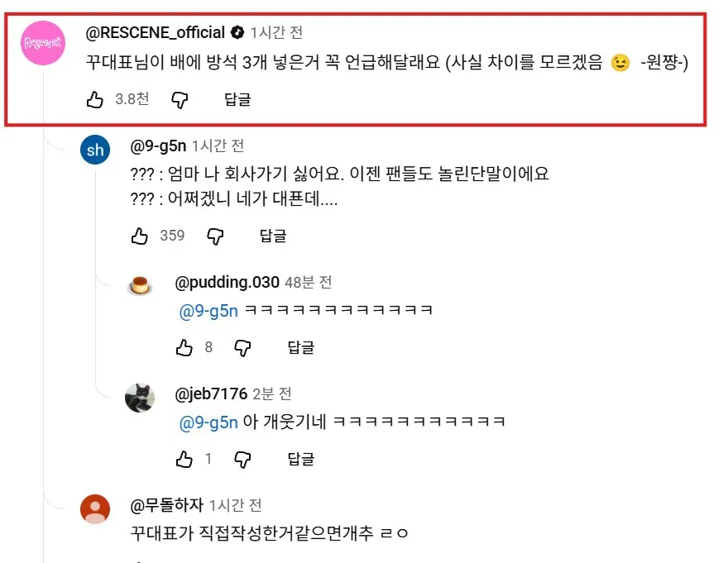Screen dimensions: 728x563
Task: Dislike the RESCENE_official comment
Action: tap(180, 100)
